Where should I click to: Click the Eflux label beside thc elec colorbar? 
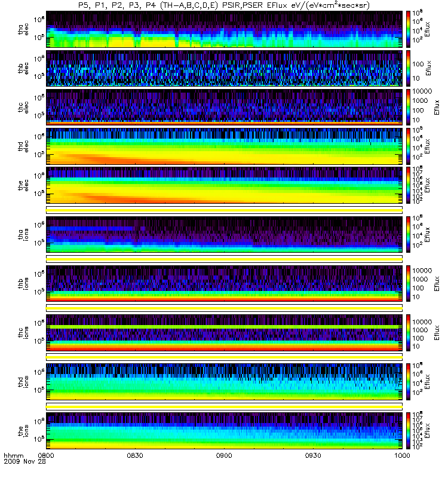437,108
